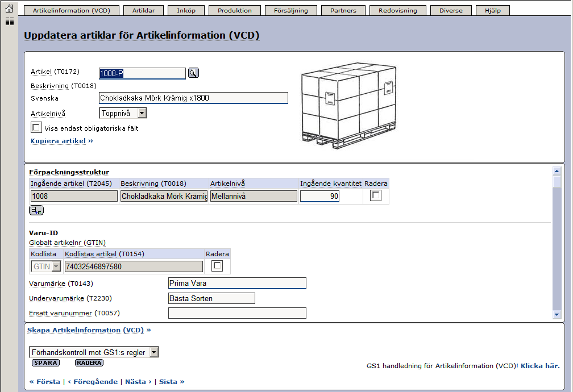Click scrollbar up arrow in form panel
This screenshot has width=573, height=392.
(557, 171)
